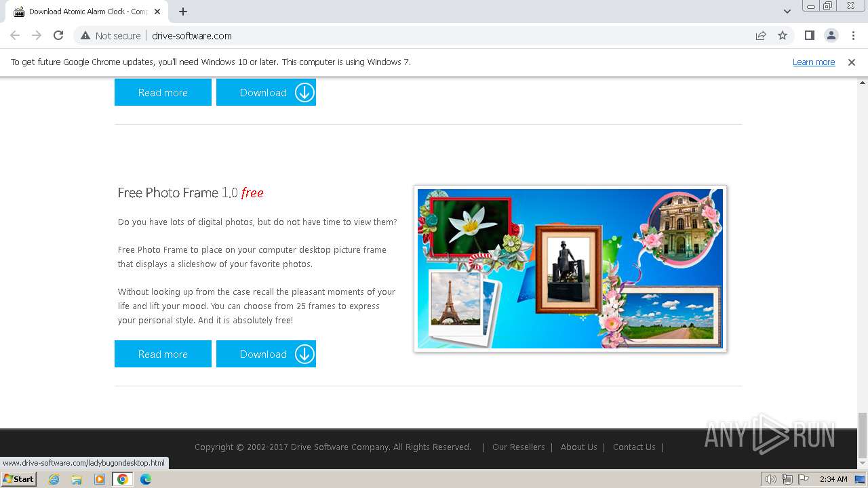Open the Our Resellers footer link

pyautogui.click(x=519, y=447)
